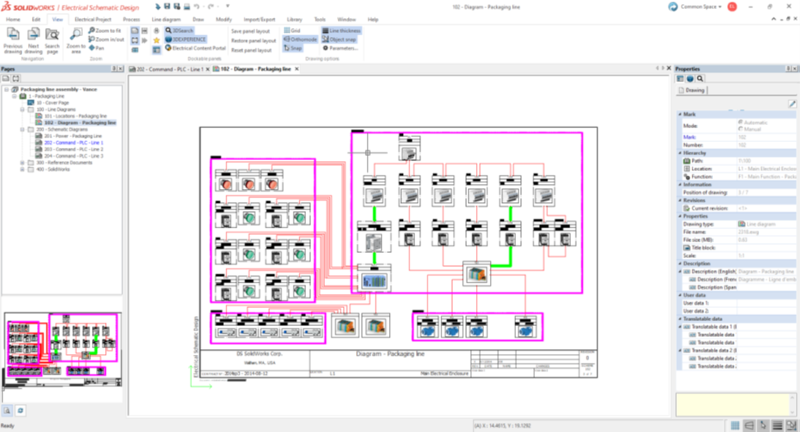
Task: Select 101 - Locations - Packaging line page
Action: 76,116
